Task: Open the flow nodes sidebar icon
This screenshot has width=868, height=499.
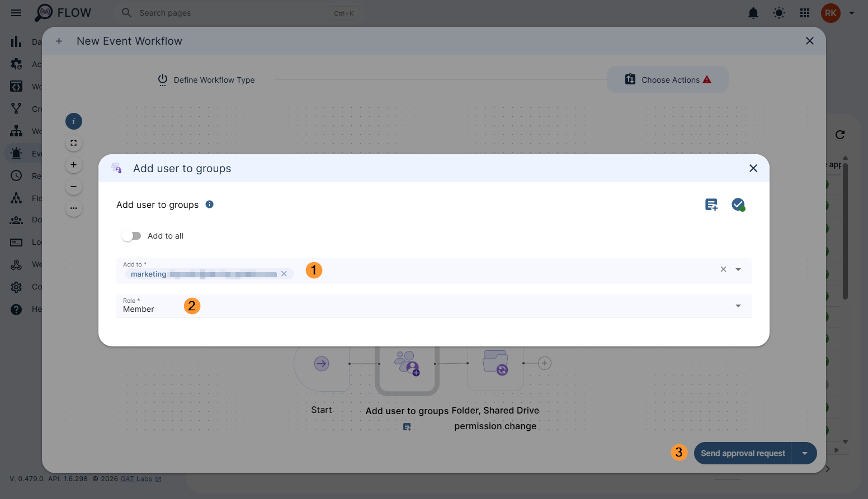Action: click(x=16, y=198)
